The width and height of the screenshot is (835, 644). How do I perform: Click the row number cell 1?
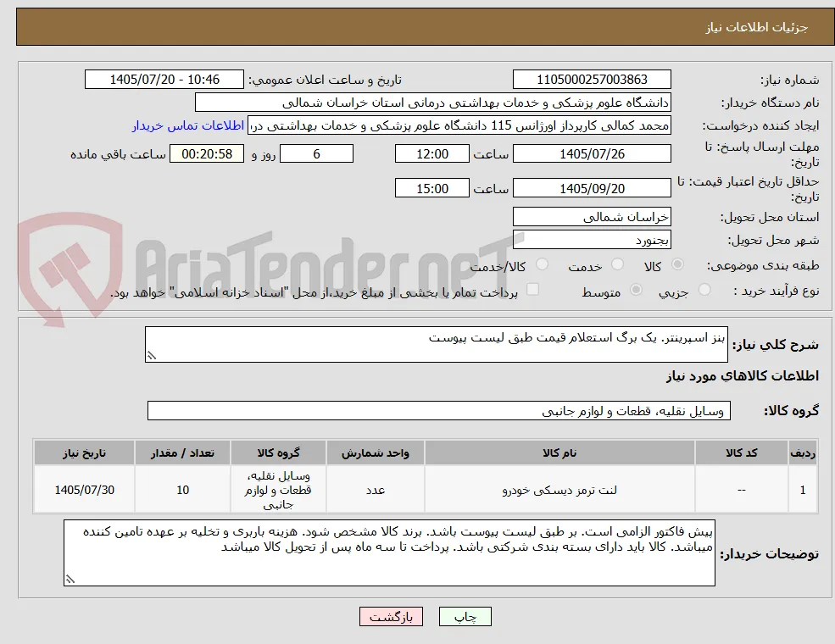[803, 490]
